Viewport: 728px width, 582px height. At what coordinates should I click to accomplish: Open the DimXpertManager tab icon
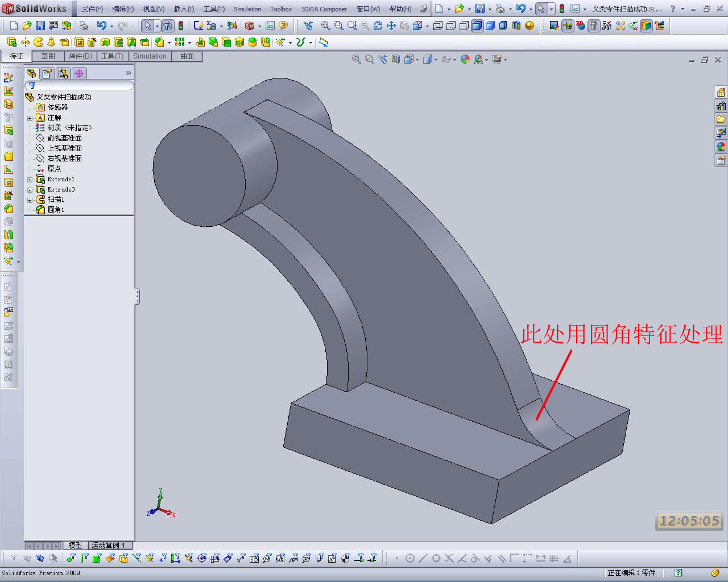[79, 73]
